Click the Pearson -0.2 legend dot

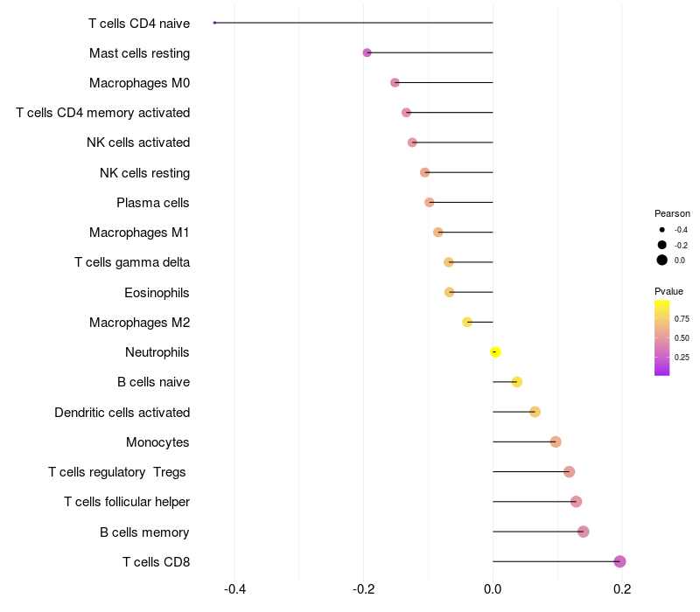coord(662,245)
